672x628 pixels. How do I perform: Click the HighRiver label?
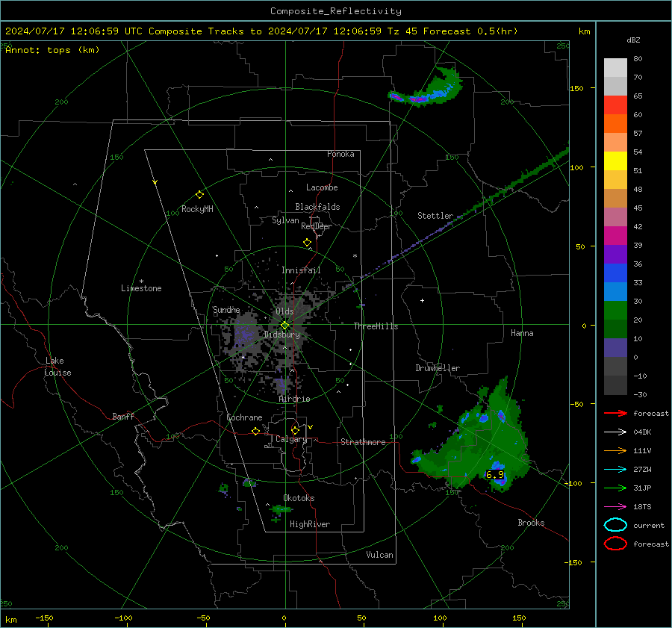coord(310,524)
